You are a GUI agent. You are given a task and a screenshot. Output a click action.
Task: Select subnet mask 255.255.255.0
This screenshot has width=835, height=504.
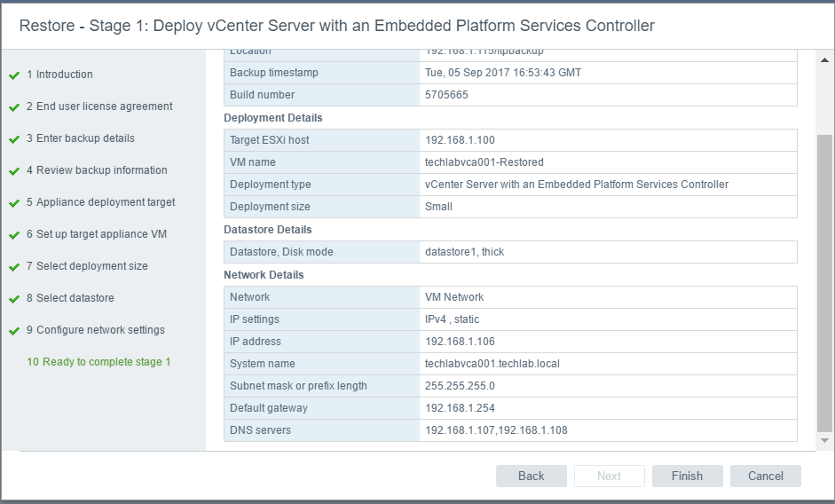(460, 386)
